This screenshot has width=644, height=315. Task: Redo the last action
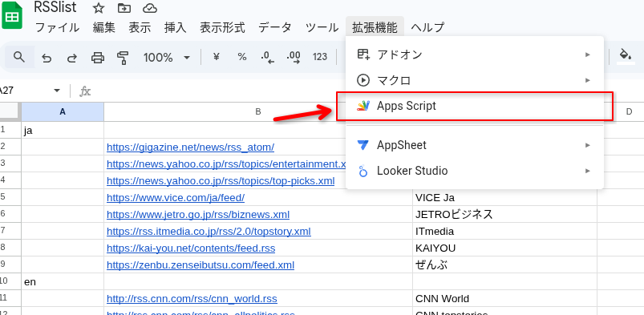pos(72,58)
